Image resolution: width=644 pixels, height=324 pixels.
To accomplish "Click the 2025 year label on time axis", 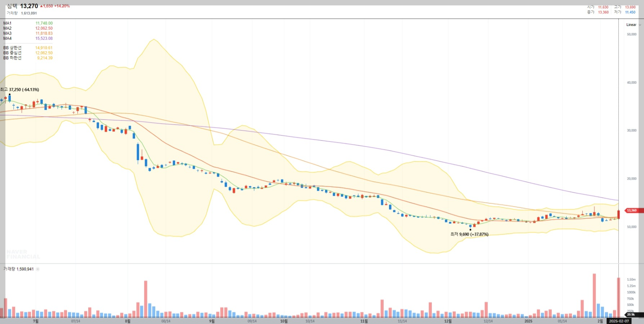I will (528, 321).
